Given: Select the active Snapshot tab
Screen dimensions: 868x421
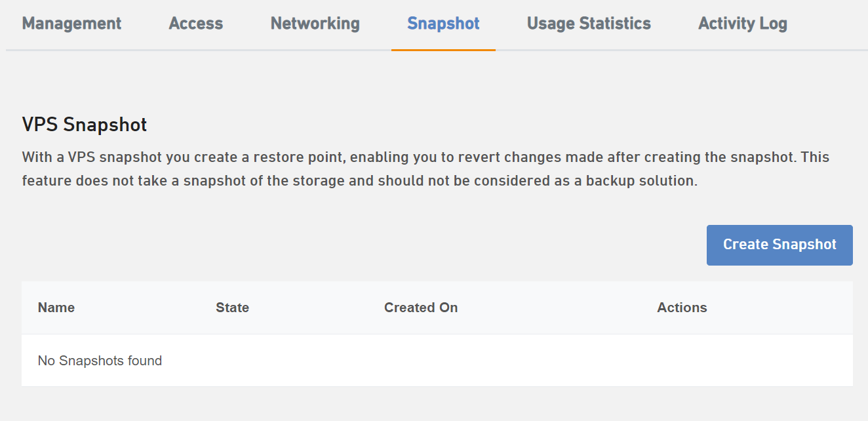Looking at the screenshot, I should tap(443, 24).
